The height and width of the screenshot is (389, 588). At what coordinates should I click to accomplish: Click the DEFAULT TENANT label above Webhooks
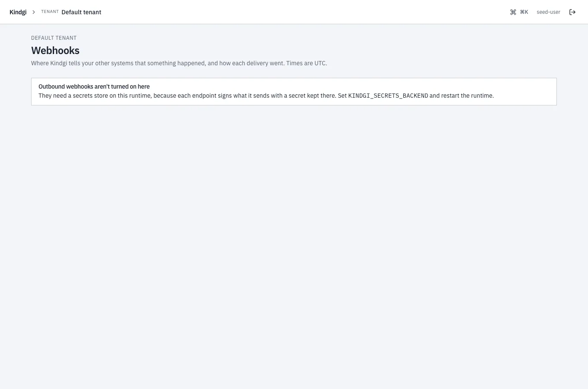click(54, 38)
